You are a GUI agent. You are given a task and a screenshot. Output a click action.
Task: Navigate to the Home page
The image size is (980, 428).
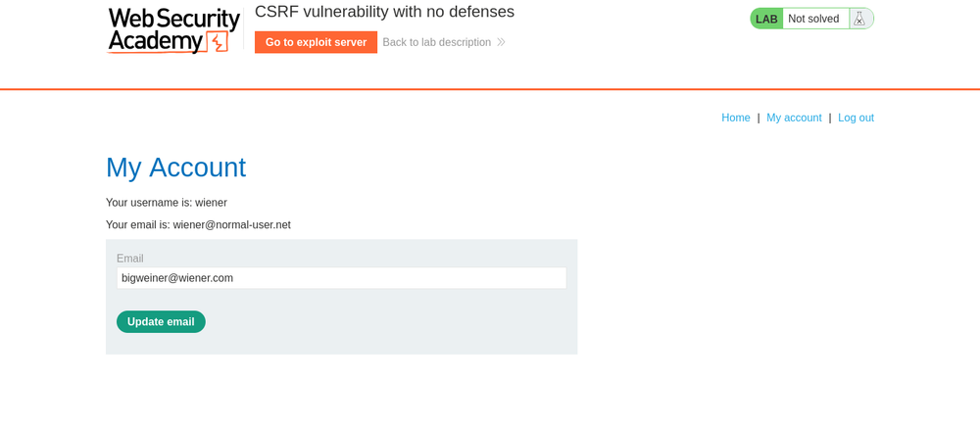pos(736,118)
